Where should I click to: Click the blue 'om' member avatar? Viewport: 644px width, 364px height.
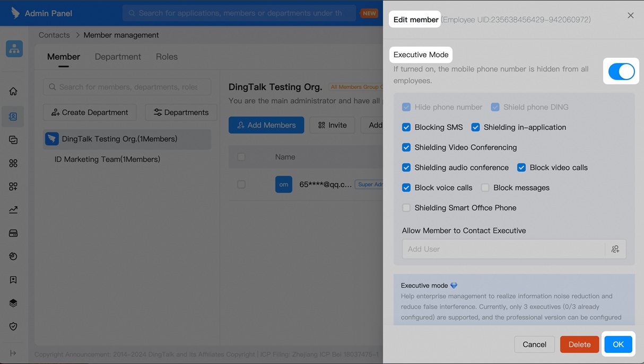tap(284, 184)
